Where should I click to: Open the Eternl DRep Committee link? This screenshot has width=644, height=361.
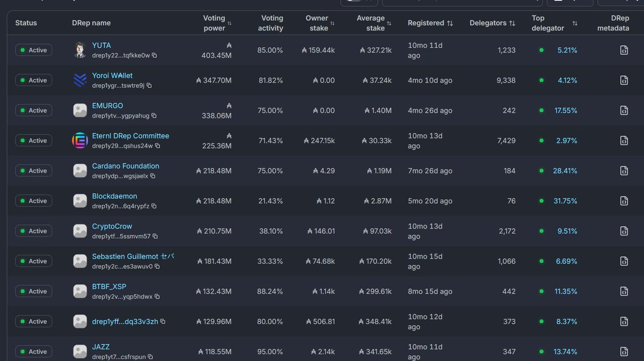pos(130,136)
